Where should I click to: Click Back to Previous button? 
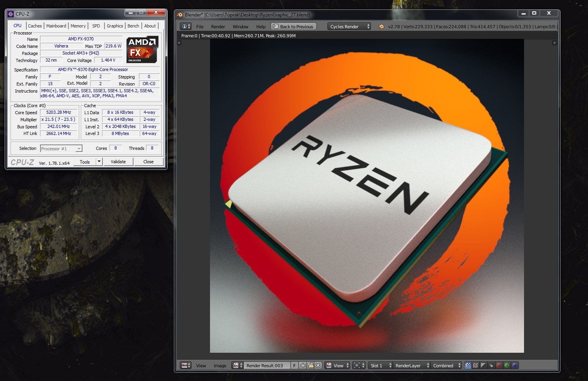pos(293,26)
